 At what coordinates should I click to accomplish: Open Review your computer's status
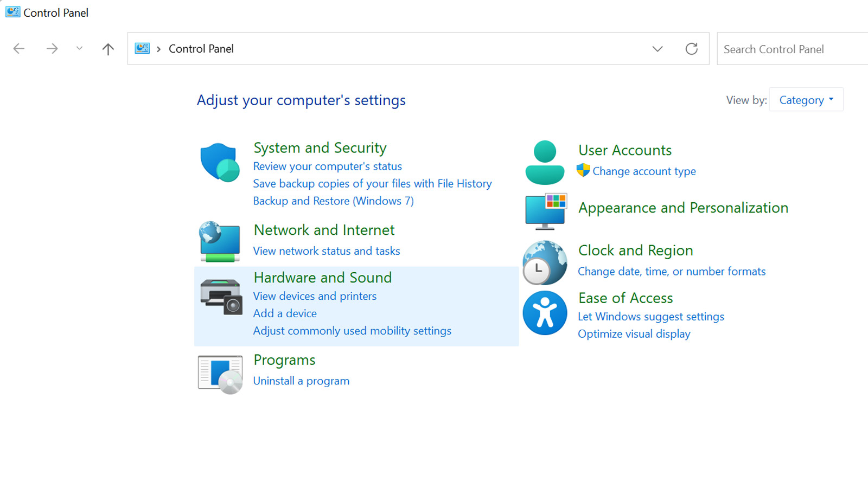coord(328,166)
